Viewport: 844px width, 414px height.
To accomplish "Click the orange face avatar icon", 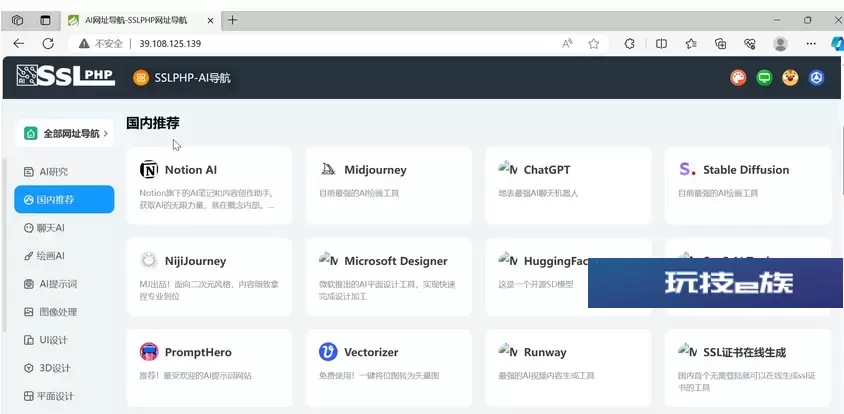I will [790, 78].
